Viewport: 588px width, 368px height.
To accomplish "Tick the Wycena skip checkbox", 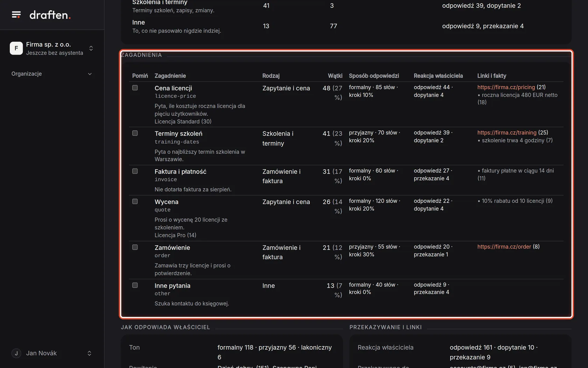I will tap(135, 202).
